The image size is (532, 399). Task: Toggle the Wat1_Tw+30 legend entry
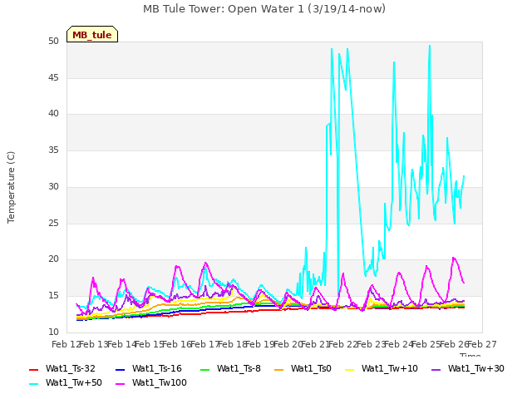[x=467, y=369]
